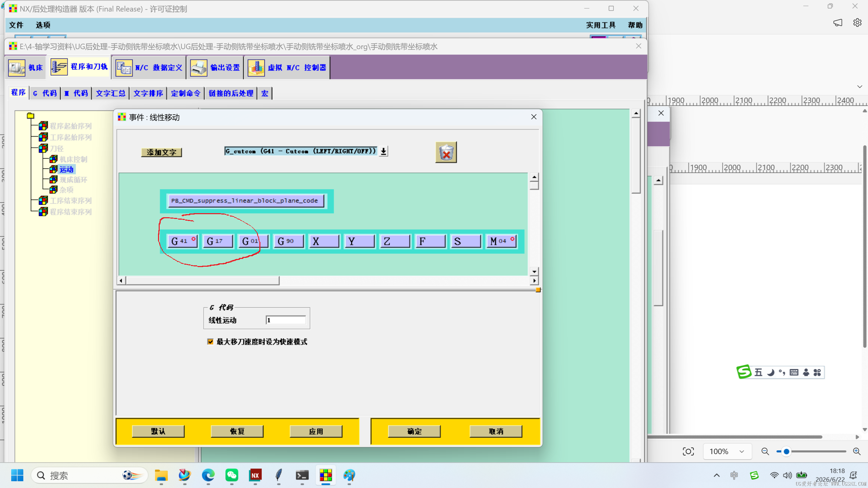Screen dimensions: 868x488
Task: Click block area scroll-right arrow
Action: pos(534,281)
